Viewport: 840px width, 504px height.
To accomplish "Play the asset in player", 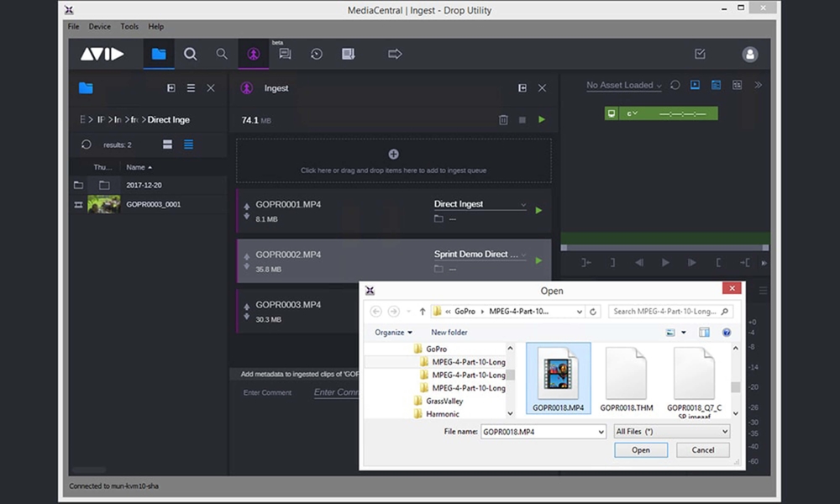I will [664, 262].
